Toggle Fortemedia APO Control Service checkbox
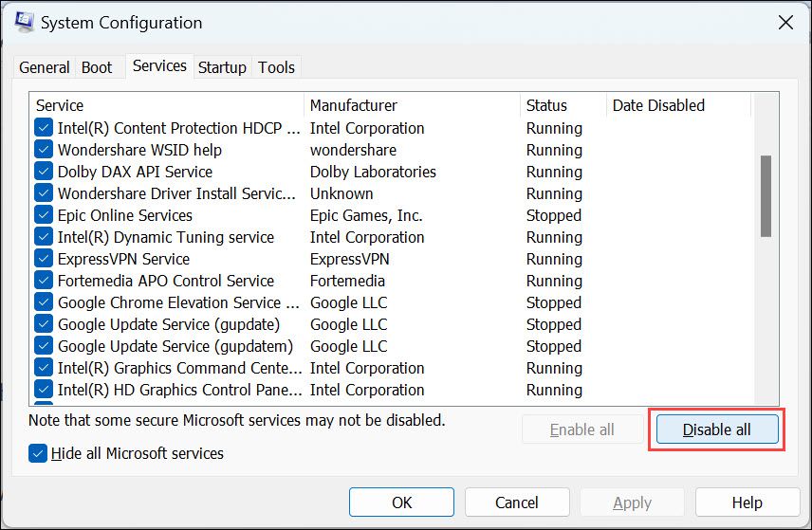This screenshot has height=530, width=812. 44,280
